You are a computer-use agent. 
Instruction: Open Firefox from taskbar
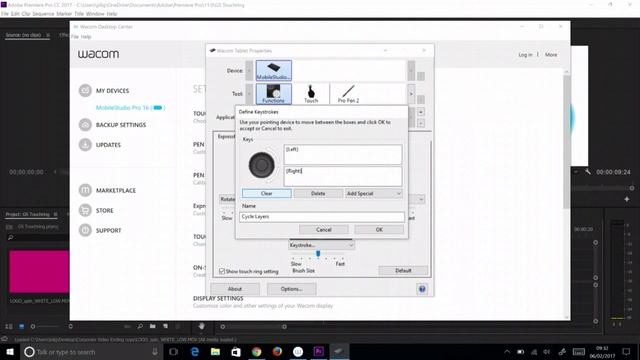tap(277, 351)
